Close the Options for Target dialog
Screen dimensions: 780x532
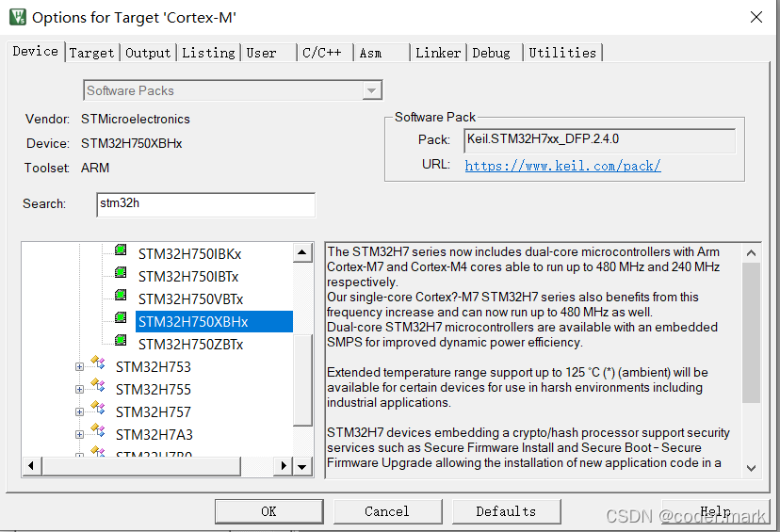point(756,17)
